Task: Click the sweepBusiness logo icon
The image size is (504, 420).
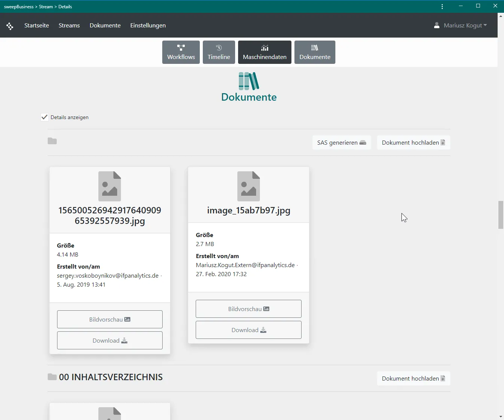Action: point(10,26)
